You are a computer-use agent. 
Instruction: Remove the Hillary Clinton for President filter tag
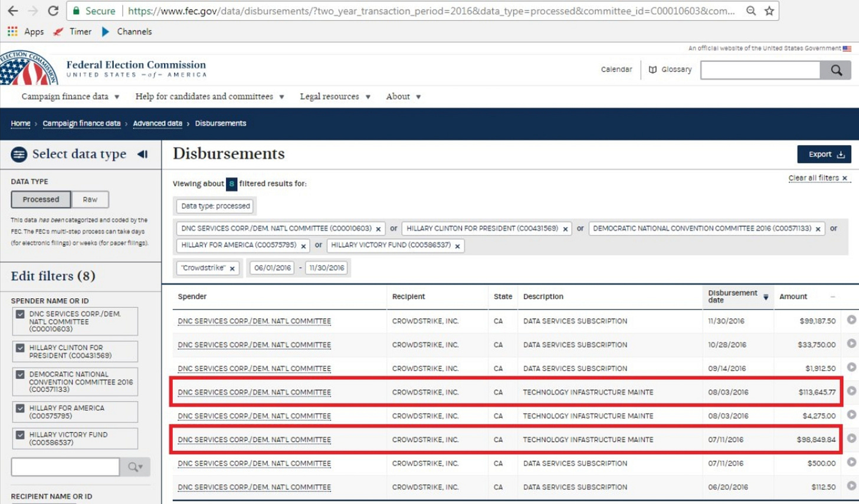pos(565,229)
